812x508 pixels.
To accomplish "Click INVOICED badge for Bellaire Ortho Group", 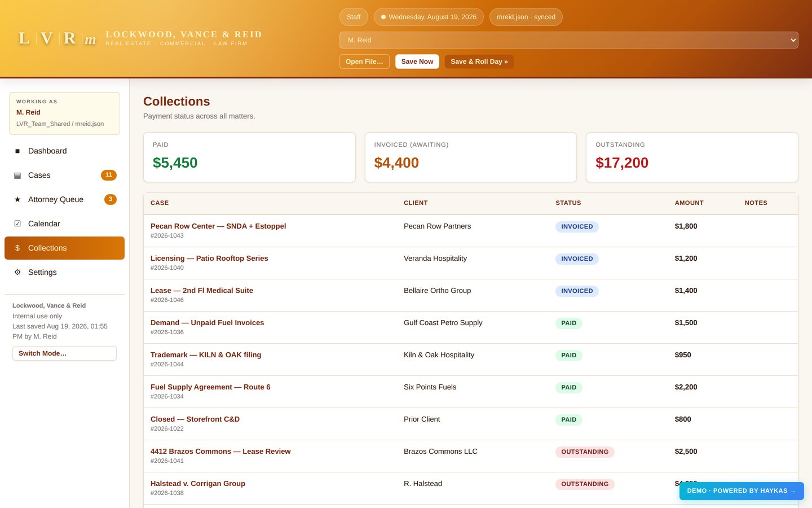I will [577, 291].
